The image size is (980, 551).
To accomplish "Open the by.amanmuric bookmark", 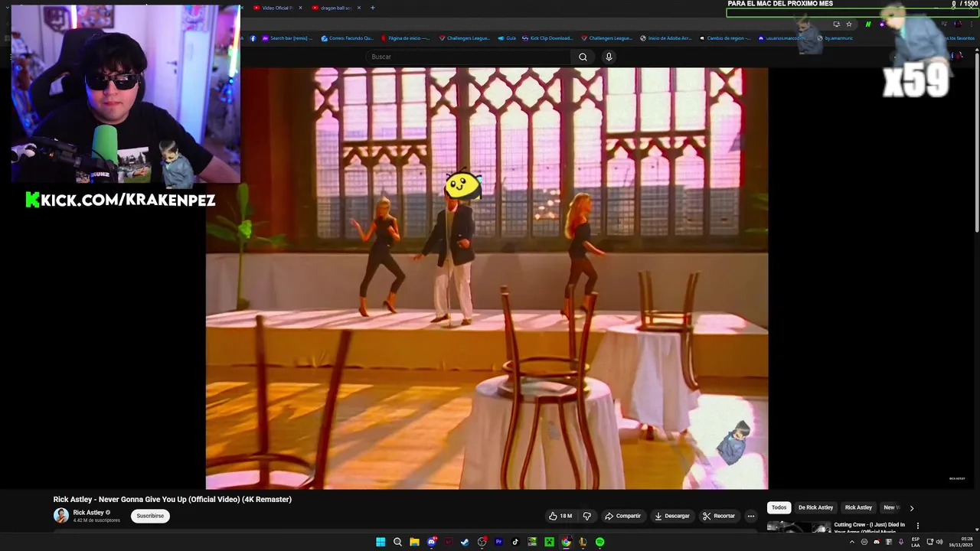I will tap(835, 38).
